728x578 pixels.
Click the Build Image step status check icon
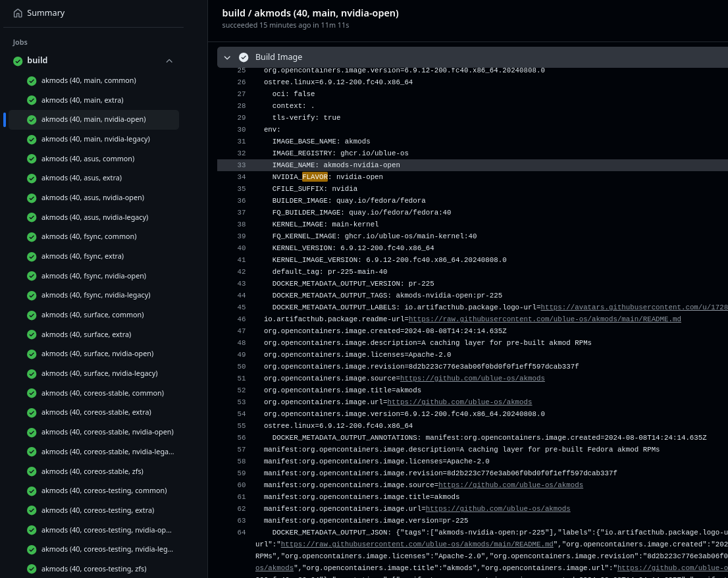244,57
